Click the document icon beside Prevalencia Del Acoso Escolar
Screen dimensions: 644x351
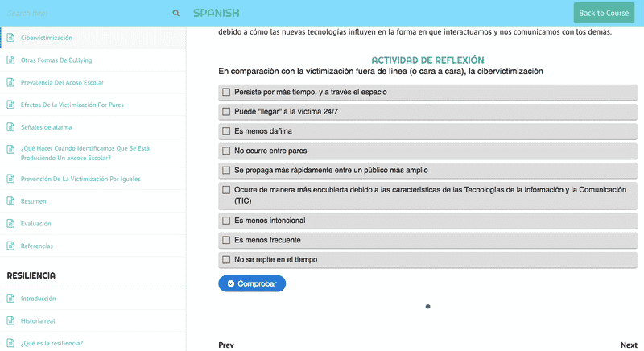(x=10, y=82)
